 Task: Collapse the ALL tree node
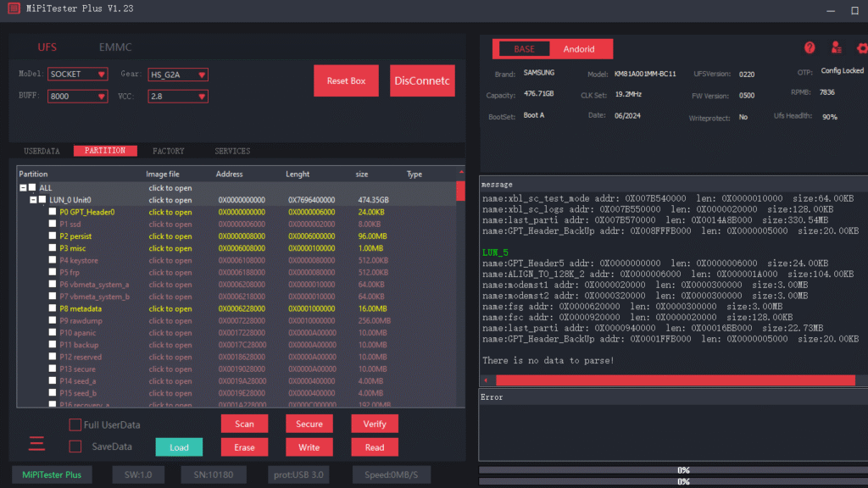[x=23, y=188]
